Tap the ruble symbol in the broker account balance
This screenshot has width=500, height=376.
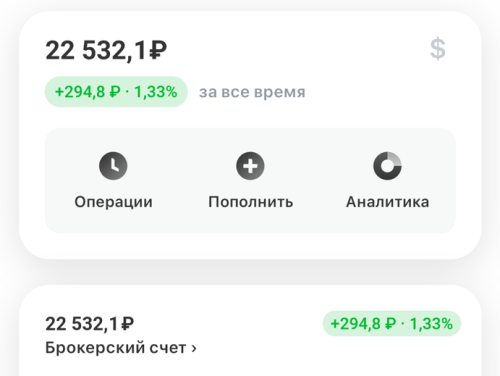(x=127, y=323)
